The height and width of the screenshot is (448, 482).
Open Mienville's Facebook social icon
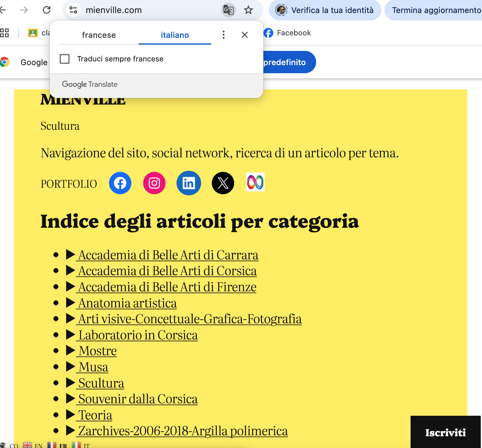click(x=120, y=183)
